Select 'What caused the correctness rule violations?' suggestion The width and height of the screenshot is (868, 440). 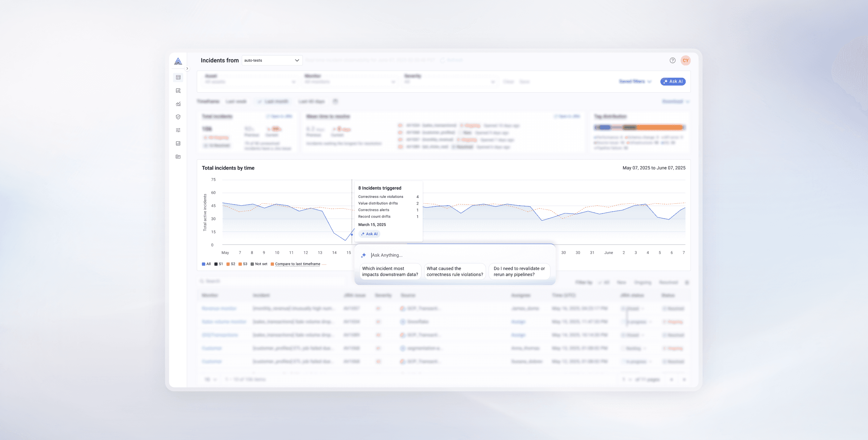pos(455,272)
